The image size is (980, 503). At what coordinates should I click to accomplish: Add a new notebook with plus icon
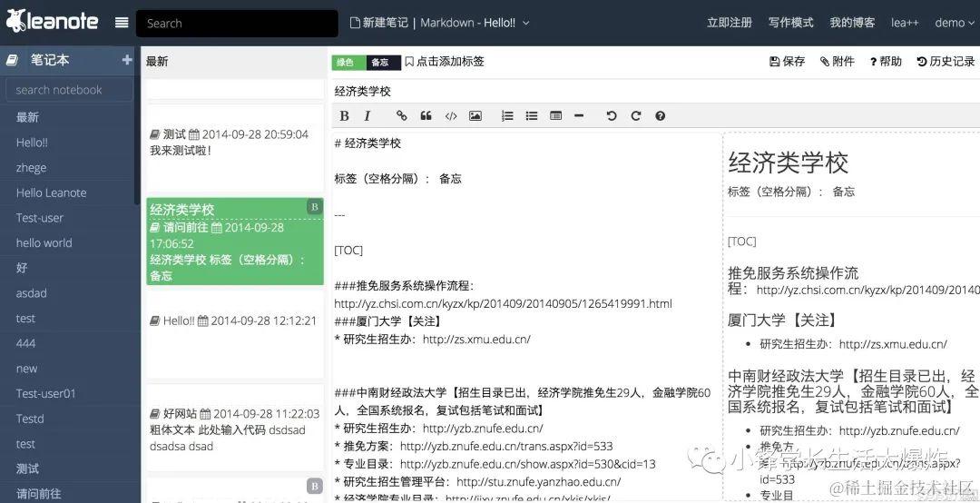click(127, 59)
